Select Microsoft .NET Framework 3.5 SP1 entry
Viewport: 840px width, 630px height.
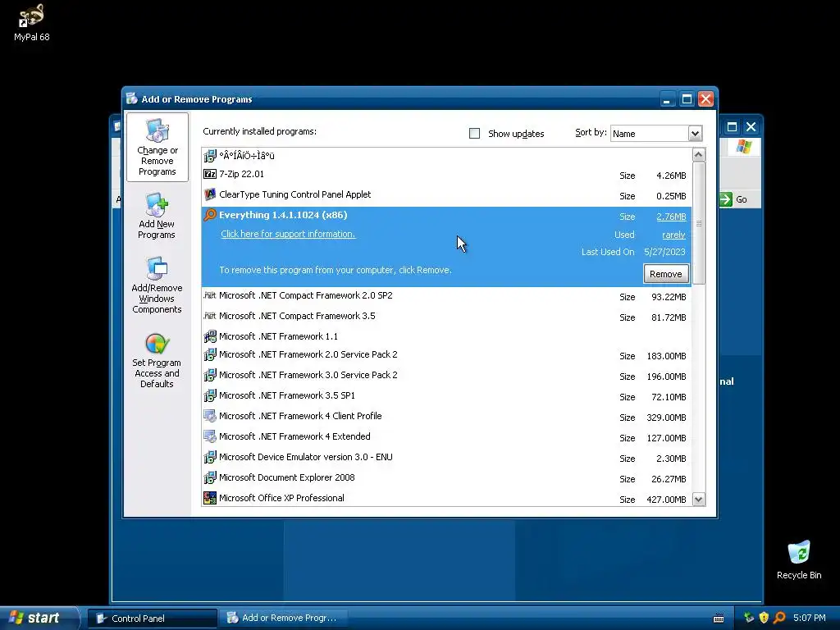click(447, 396)
